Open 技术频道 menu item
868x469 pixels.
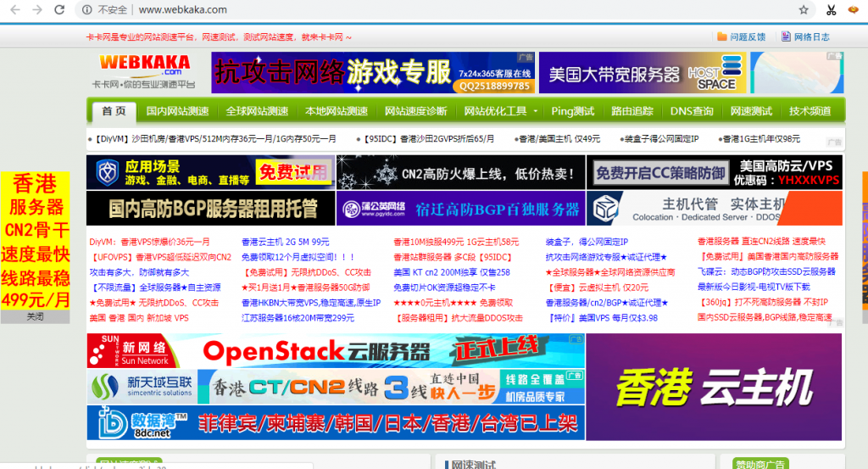click(810, 111)
